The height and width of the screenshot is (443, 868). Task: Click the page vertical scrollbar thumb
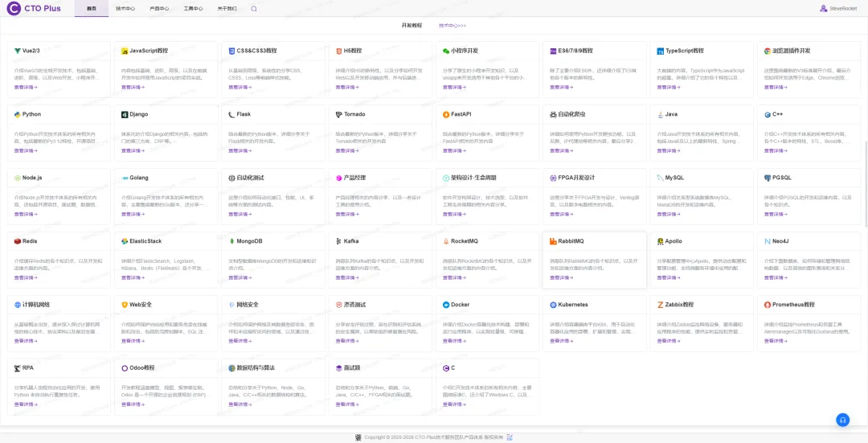[866, 184]
